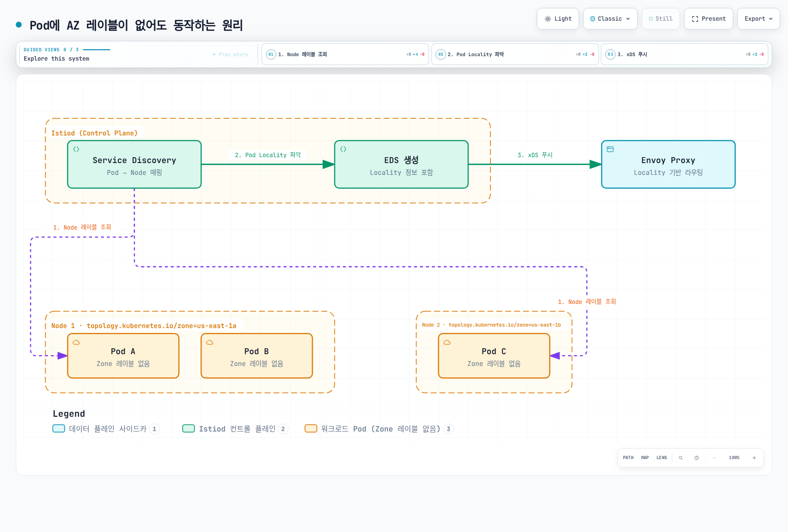Click the right 1. Node 레이블 조회 edge label
The height and width of the screenshot is (532, 788).
[x=587, y=301]
